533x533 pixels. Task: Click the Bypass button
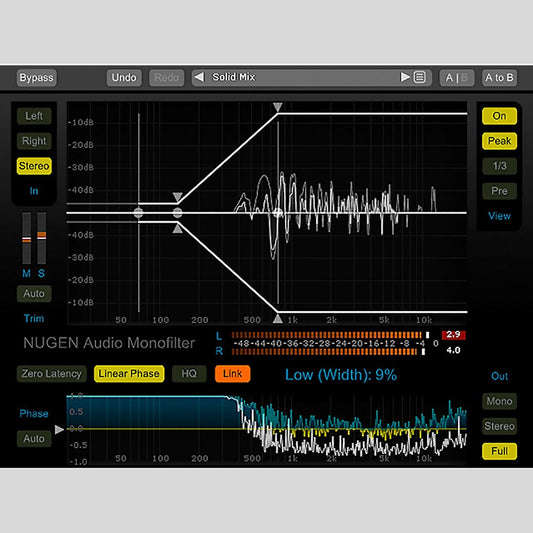coord(36,78)
